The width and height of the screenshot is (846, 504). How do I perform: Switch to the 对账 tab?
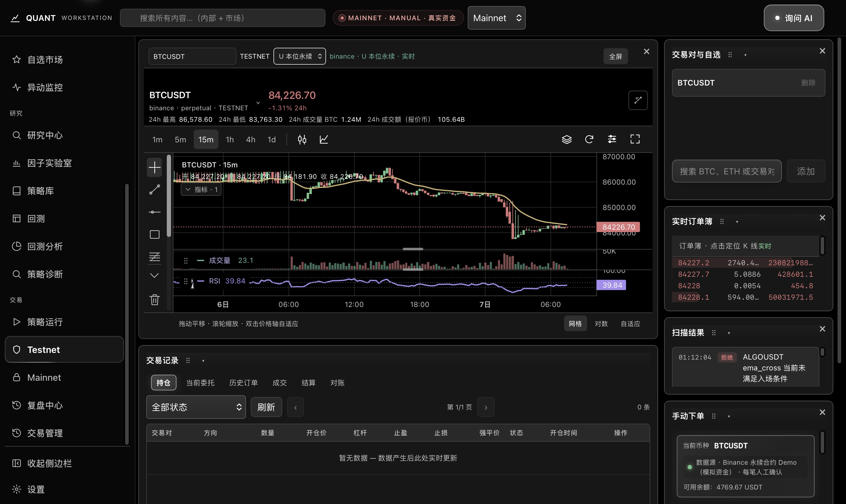pos(337,383)
